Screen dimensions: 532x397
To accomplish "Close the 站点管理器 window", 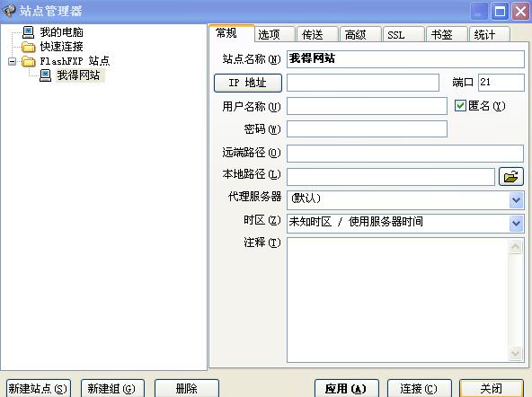I will [520, 12].
